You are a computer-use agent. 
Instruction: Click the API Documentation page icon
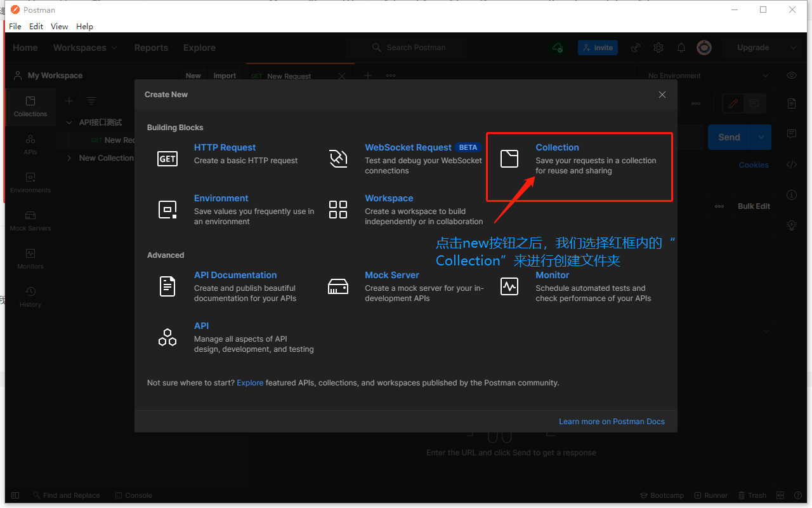(x=167, y=286)
